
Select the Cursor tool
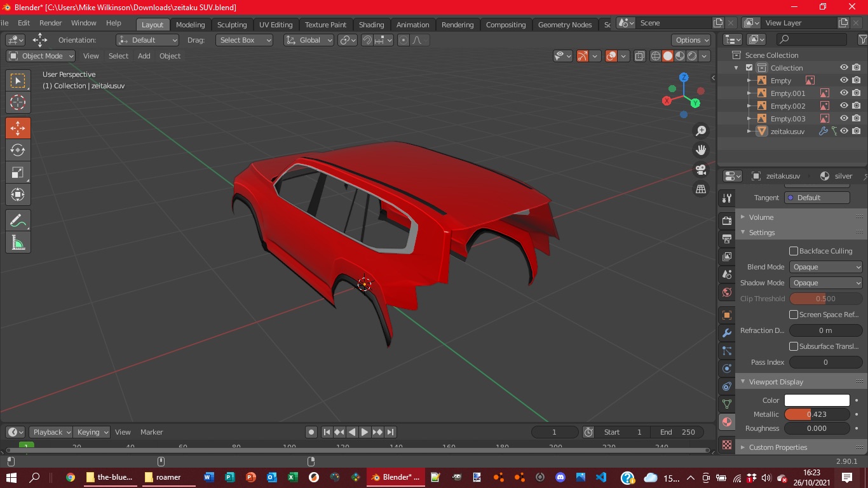[18, 102]
